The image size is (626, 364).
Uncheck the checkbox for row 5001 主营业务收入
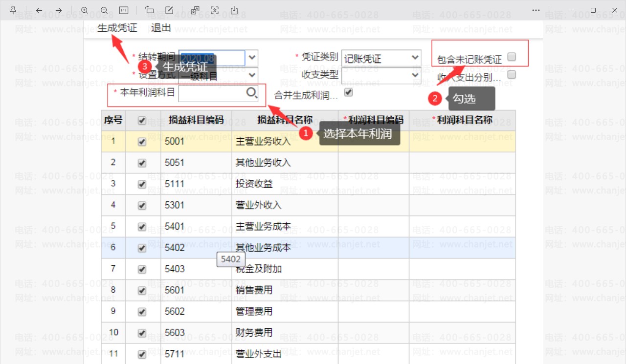142,142
